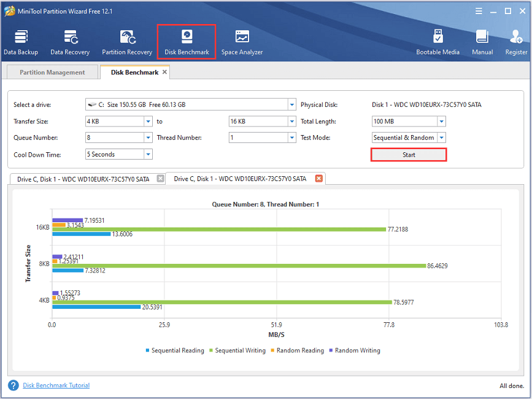Click the Sequential Reading legend entry

tap(175, 351)
